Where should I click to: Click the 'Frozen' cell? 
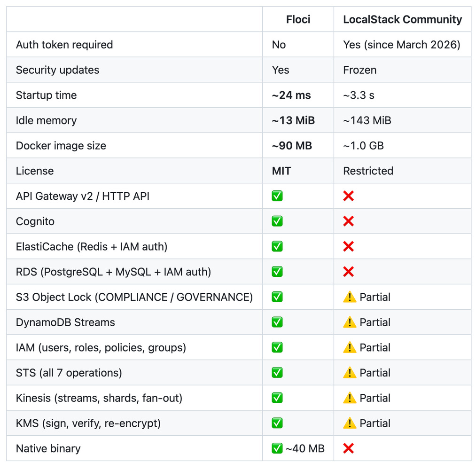360,70
